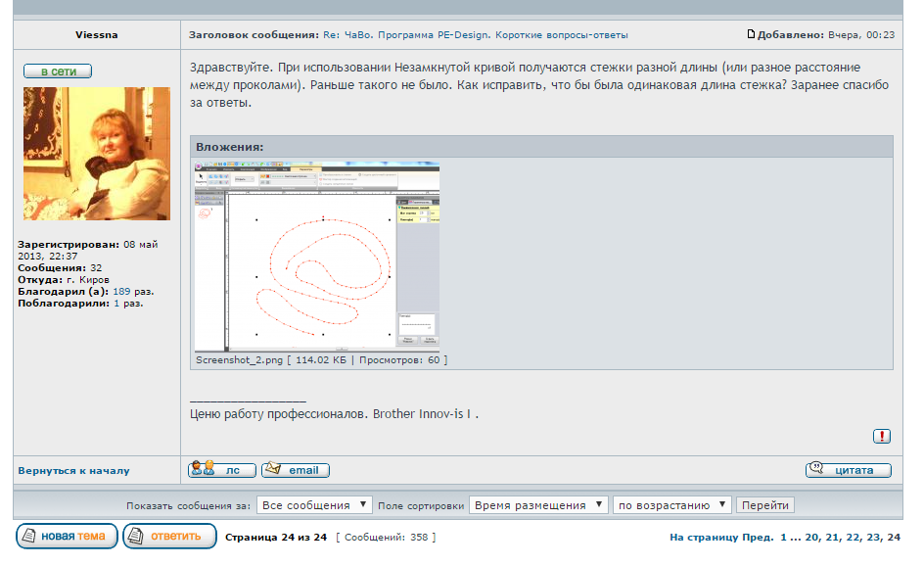Go to page 23 in pagination
The height and width of the screenshot is (566, 924).
[x=869, y=538]
